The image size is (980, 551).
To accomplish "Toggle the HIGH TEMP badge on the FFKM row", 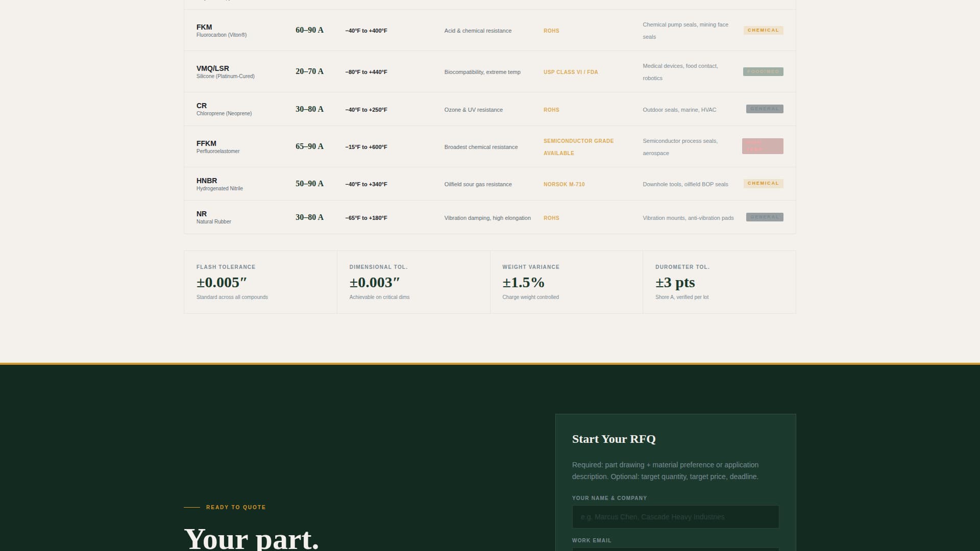I will click(x=763, y=146).
